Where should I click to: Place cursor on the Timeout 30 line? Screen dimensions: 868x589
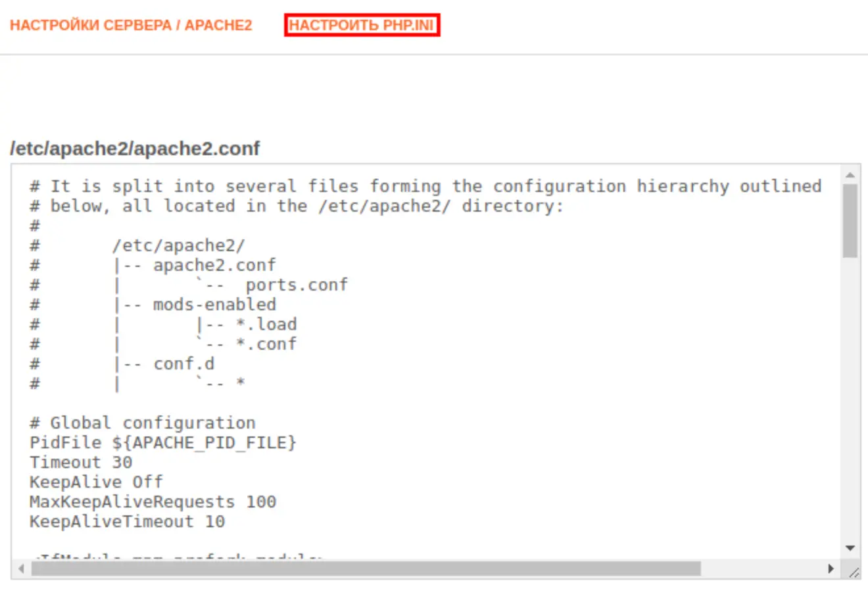(x=81, y=462)
